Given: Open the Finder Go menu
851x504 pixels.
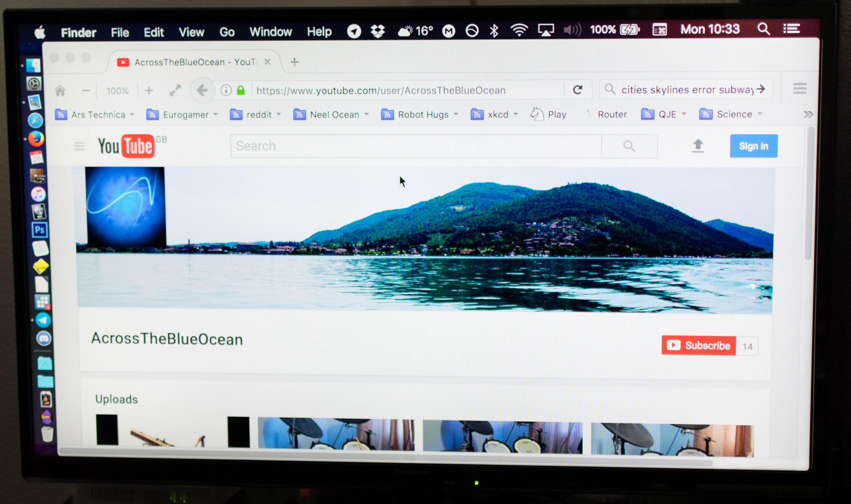Looking at the screenshot, I should click(227, 32).
